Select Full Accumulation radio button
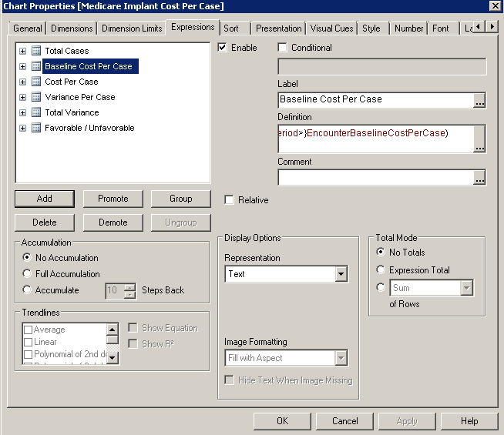The width and height of the screenshot is (504, 435). coord(27,273)
